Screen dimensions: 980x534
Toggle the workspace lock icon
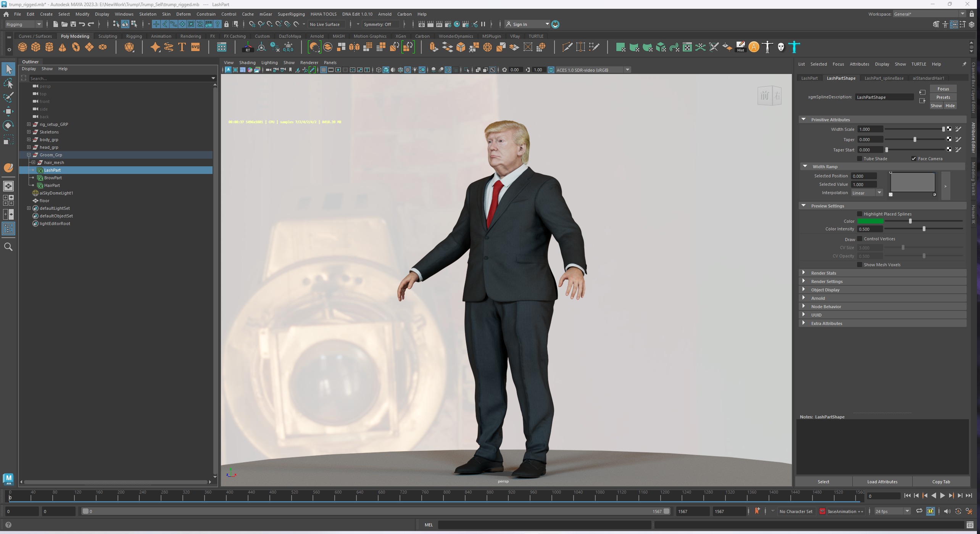tap(972, 14)
